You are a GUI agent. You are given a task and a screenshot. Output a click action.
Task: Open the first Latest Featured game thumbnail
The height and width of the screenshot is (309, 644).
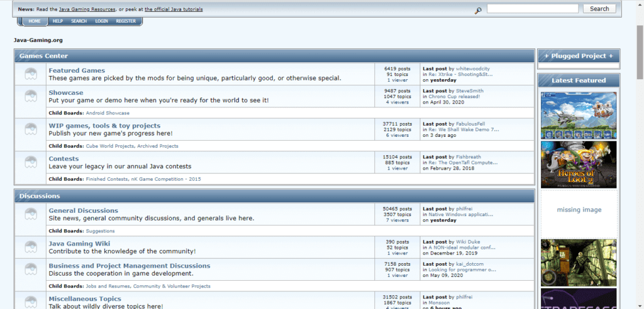tap(579, 116)
